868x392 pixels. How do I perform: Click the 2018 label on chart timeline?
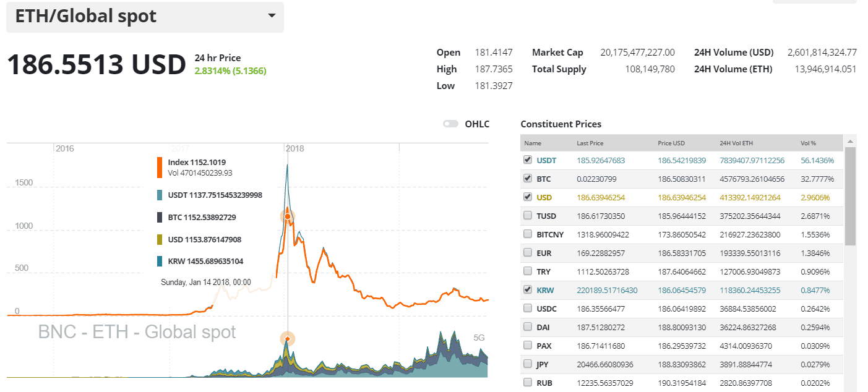[x=295, y=148]
